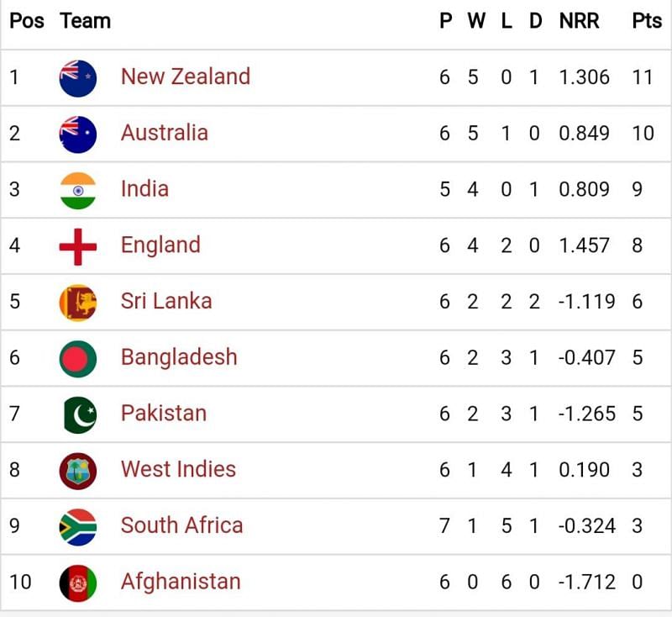Click the India flag icon

[78, 190]
